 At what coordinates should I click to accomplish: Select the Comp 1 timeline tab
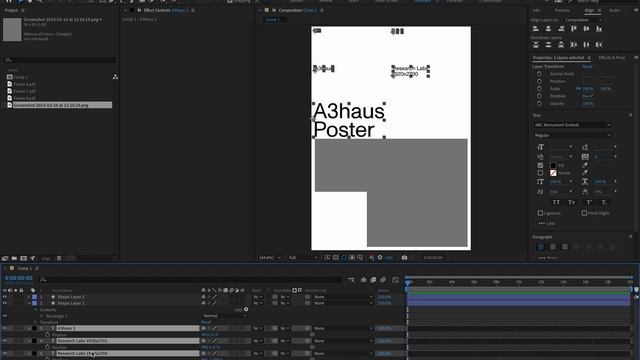click(x=24, y=268)
